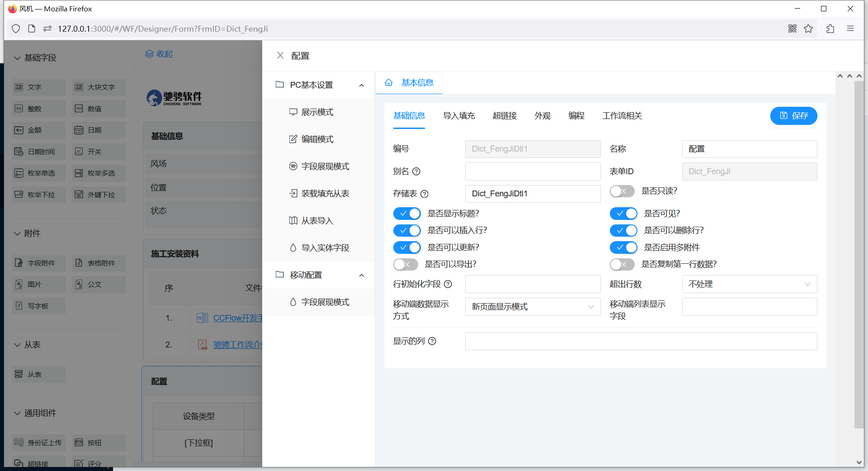Select 装载填充从表 in the side menu
Image resolution: width=868 pixels, height=471 pixels.
[x=325, y=194]
